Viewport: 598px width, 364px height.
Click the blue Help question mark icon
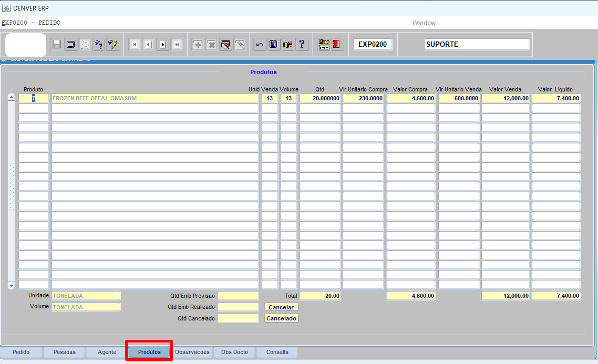point(302,45)
